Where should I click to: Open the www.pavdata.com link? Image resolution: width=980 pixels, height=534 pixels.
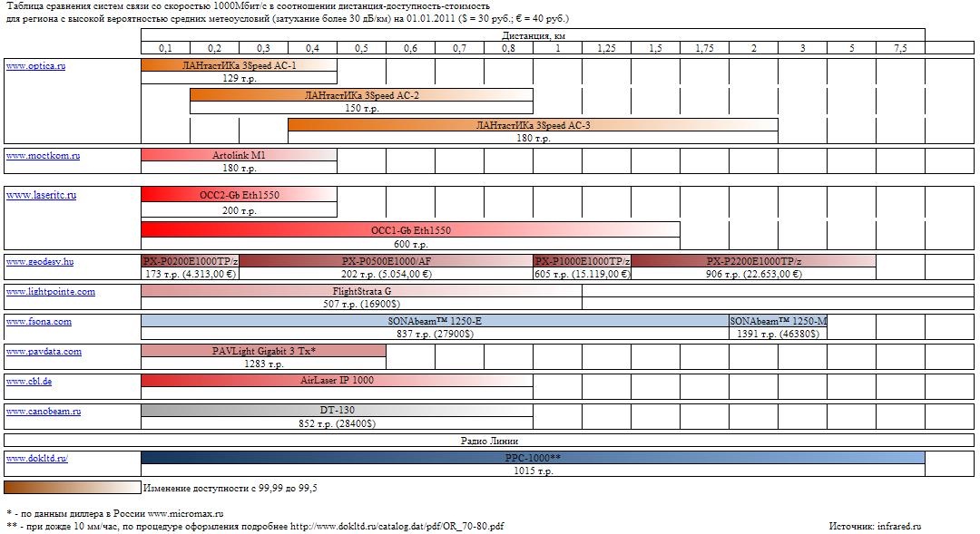coord(44,352)
